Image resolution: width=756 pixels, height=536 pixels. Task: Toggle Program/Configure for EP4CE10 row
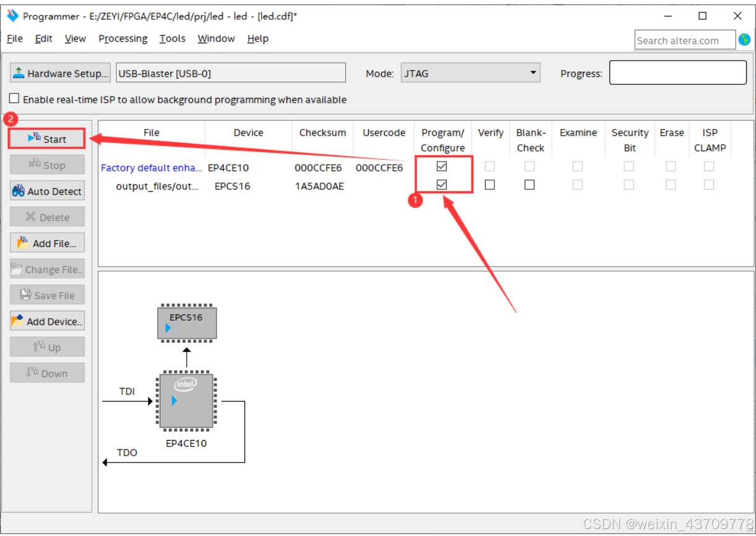(442, 166)
